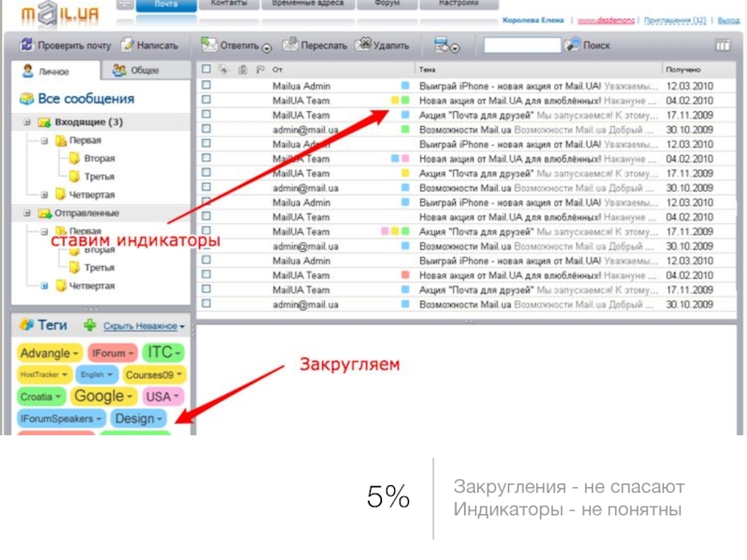Click the Общее people icon
Screen dimensions: 747x560
tap(119, 71)
